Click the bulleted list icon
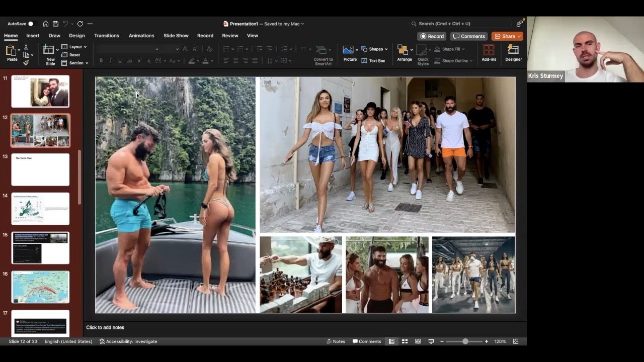The height and width of the screenshot is (362, 644). coord(226,49)
